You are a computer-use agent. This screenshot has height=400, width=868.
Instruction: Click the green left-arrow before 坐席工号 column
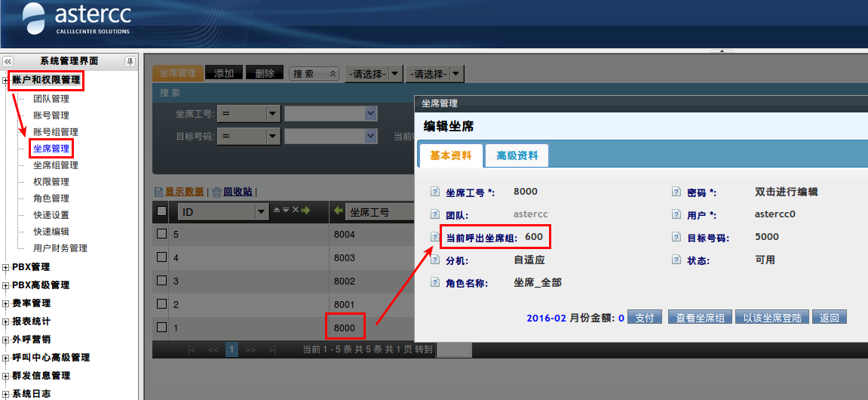point(339,211)
